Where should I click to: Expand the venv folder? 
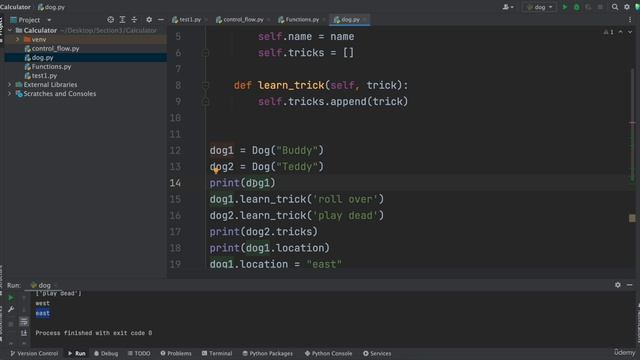click(18, 40)
